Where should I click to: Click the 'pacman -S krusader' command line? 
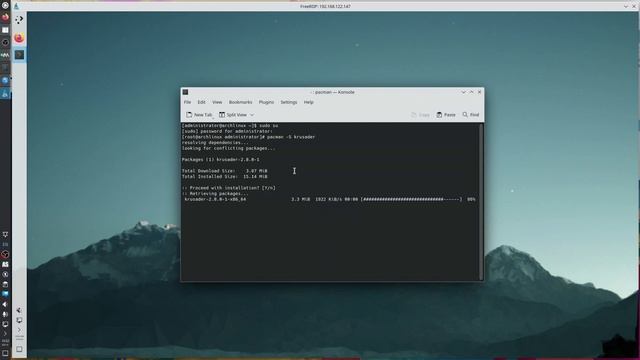tap(249, 137)
